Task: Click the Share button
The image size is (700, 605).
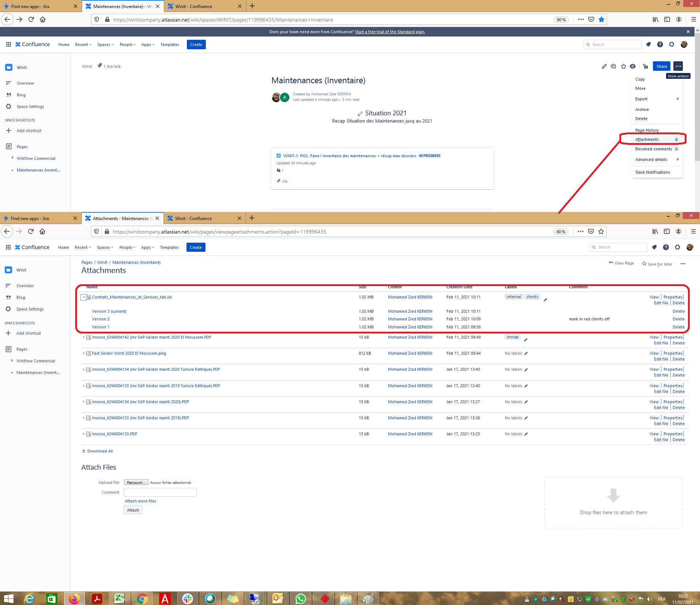Action: (x=661, y=66)
